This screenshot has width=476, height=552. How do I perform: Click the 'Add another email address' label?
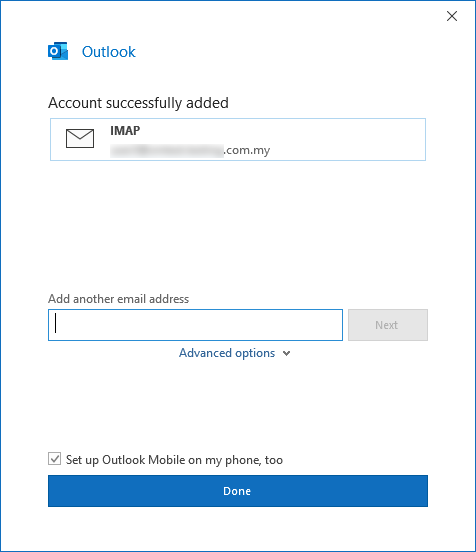coord(119,299)
